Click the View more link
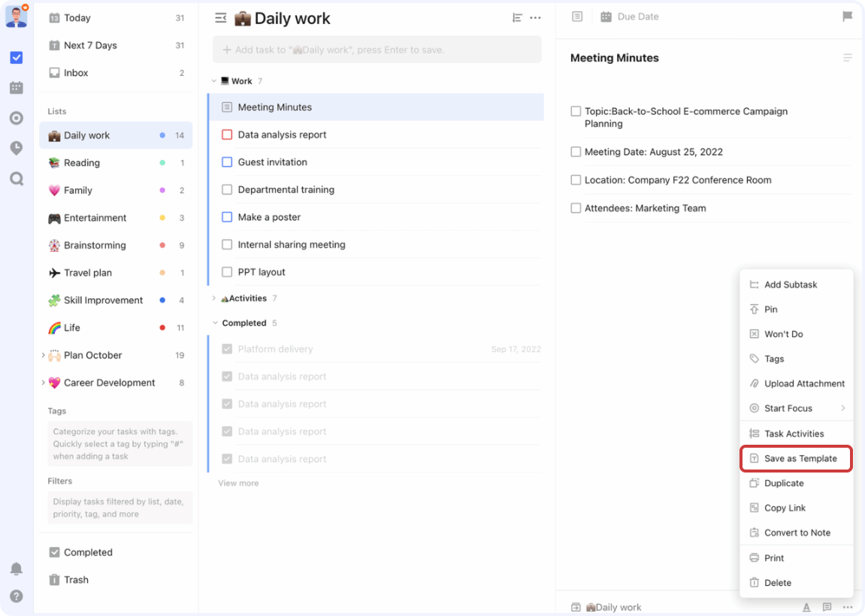The width and height of the screenshot is (865, 616). (238, 483)
